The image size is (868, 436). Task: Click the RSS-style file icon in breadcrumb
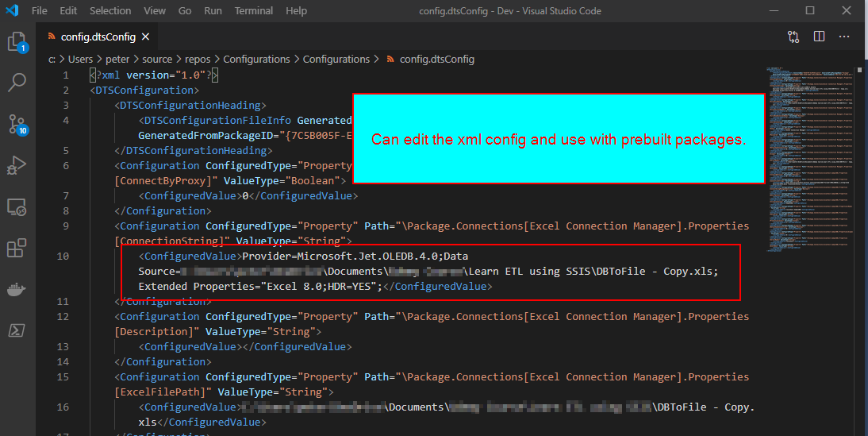coord(391,59)
